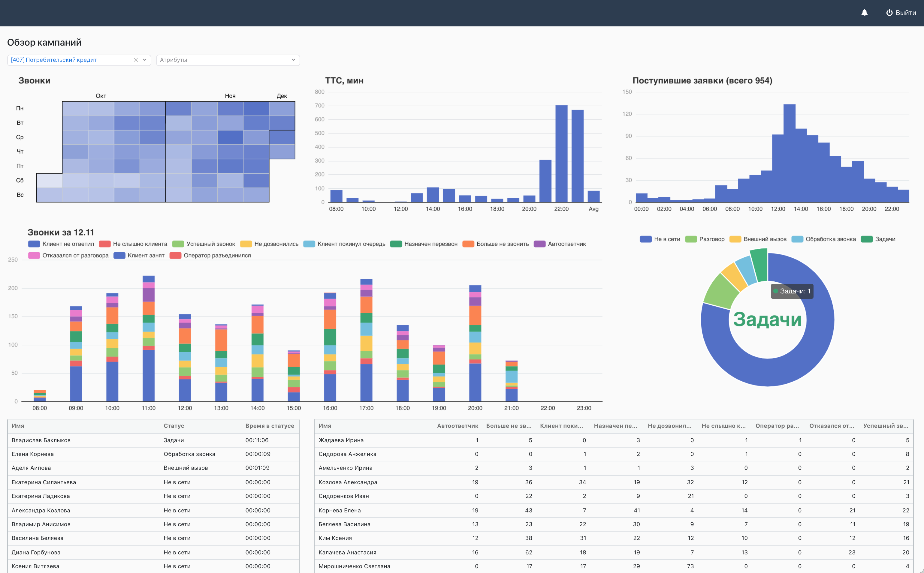This screenshot has height=573, width=924.
Task: Open the Атрибуты dropdown
Action: (x=228, y=60)
